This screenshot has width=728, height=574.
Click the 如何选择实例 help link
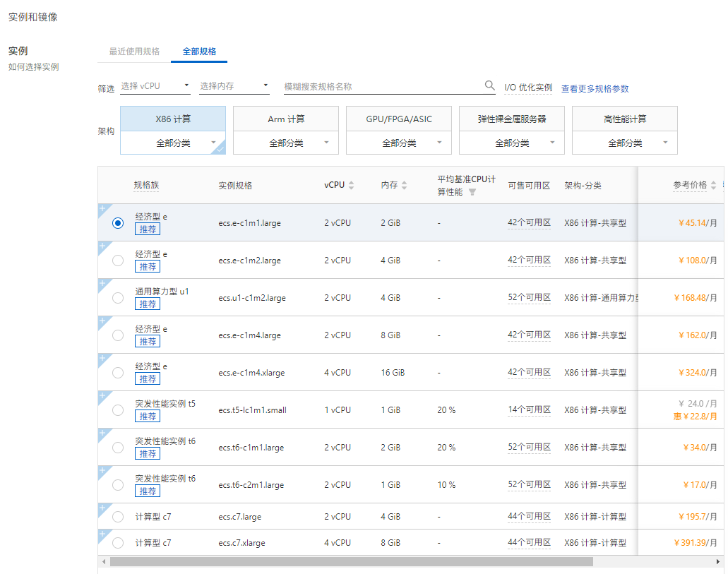[33, 67]
